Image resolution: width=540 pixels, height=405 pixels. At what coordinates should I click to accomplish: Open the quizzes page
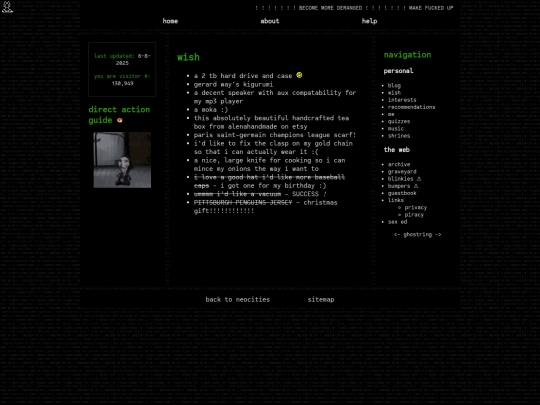click(x=399, y=122)
